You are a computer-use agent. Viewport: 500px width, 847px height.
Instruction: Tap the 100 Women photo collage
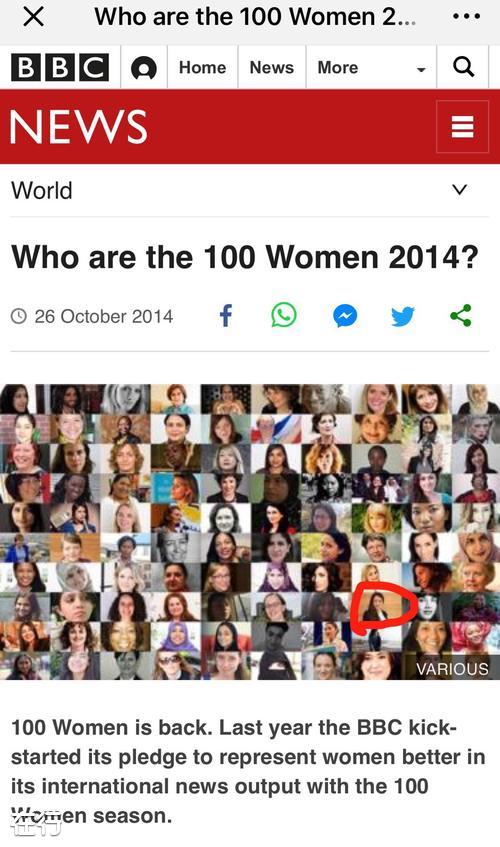[x=250, y=532]
